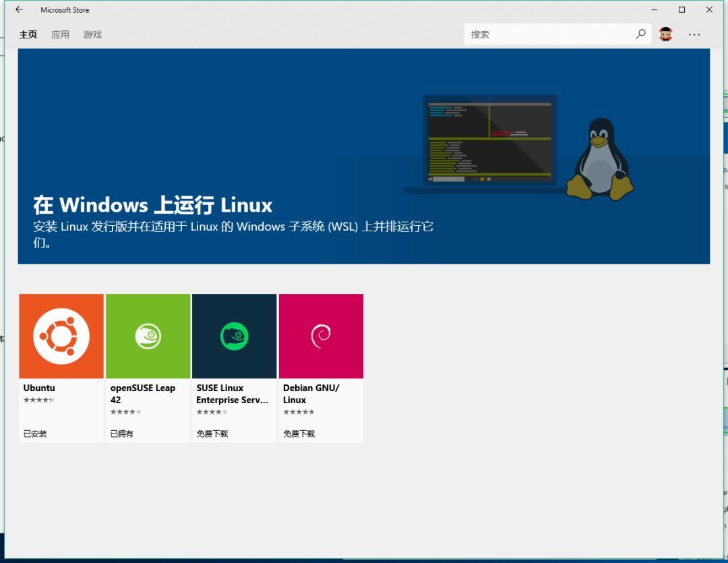Open the See more ellipsis menu

tap(694, 34)
